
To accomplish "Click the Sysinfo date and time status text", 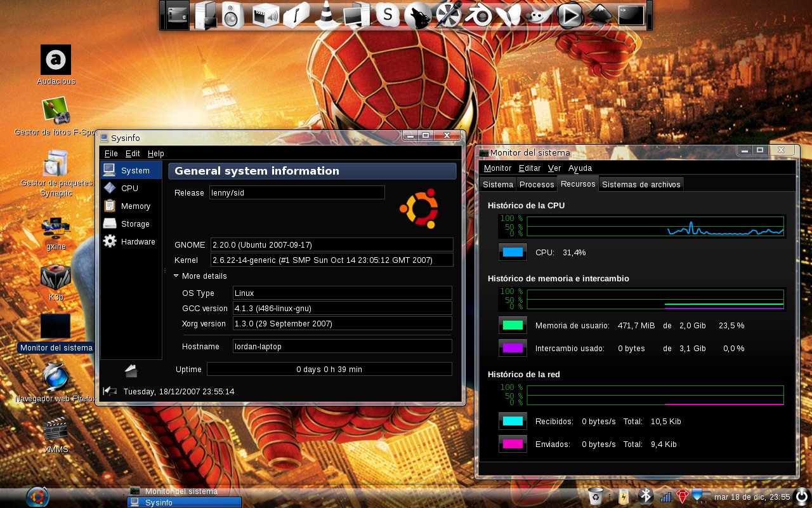I will pos(179,391).
